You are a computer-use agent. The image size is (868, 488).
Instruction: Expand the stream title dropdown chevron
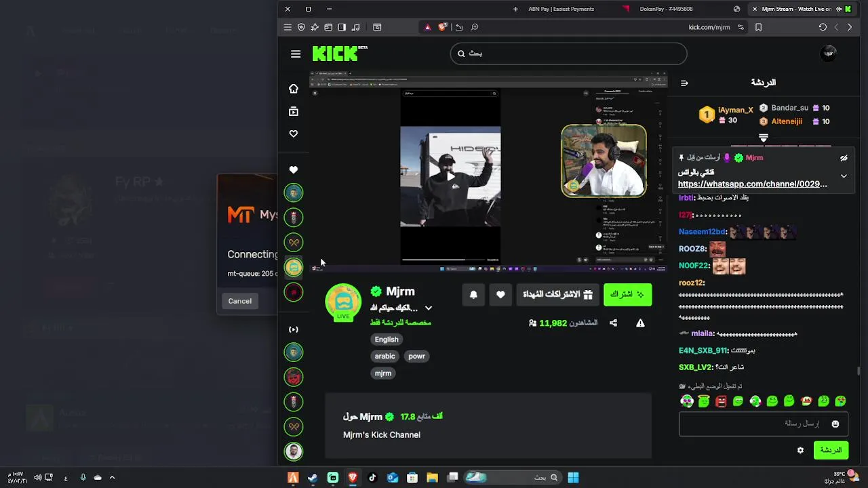pos(428,308)
